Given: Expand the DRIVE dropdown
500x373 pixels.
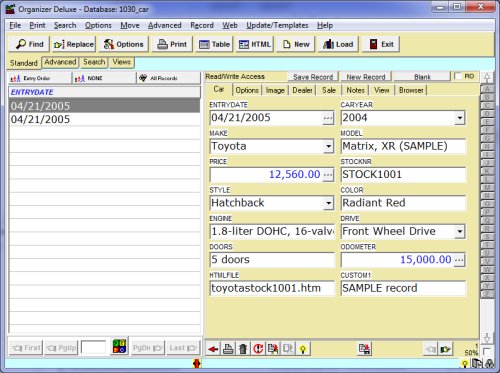Looking at the screenshot, I should click(x=460, y=231).
